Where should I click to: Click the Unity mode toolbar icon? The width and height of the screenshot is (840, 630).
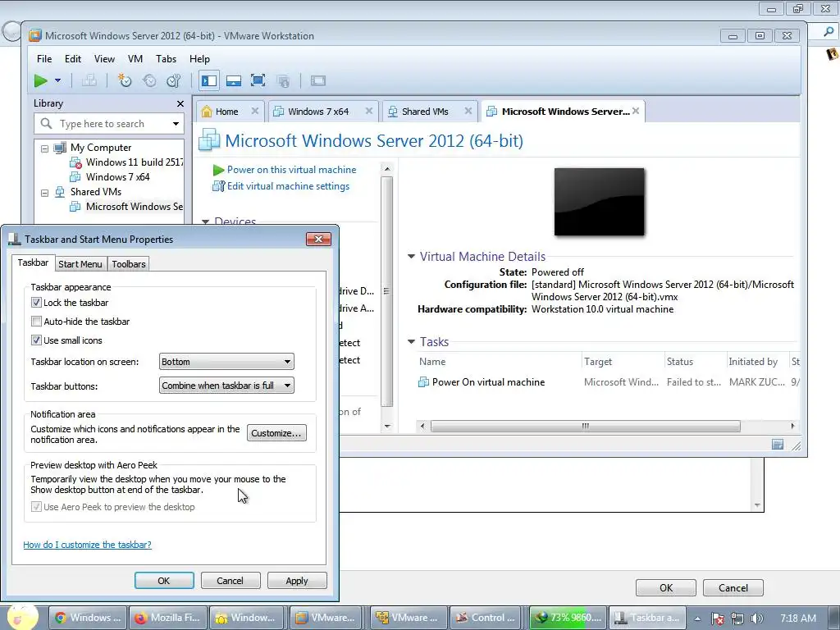pyautogui.click(x=283, y=81)
